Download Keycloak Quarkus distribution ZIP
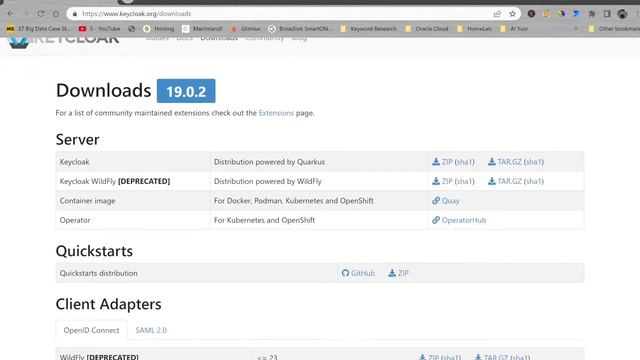The image size is (640, 360). click(442, 162)
